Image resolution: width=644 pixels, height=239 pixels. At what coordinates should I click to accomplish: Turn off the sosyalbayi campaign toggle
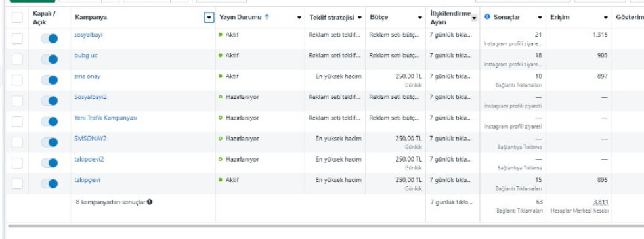point(50,39)
